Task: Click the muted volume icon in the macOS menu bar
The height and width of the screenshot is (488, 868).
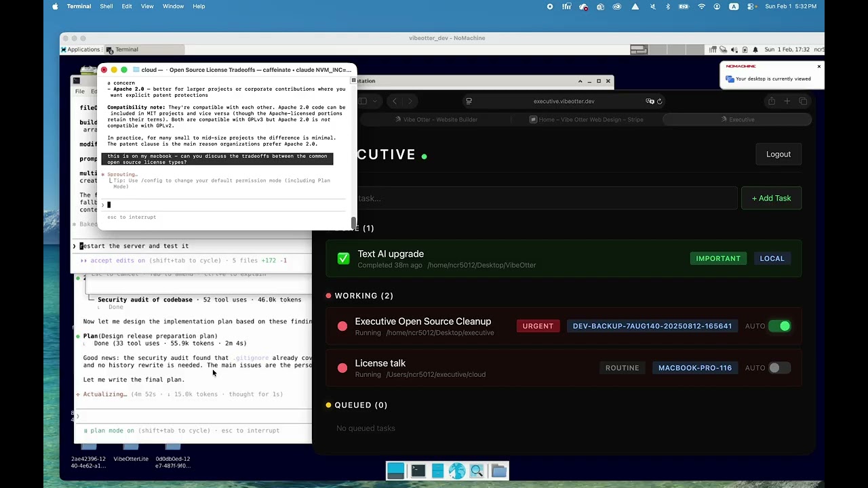Action: [652, 6]
